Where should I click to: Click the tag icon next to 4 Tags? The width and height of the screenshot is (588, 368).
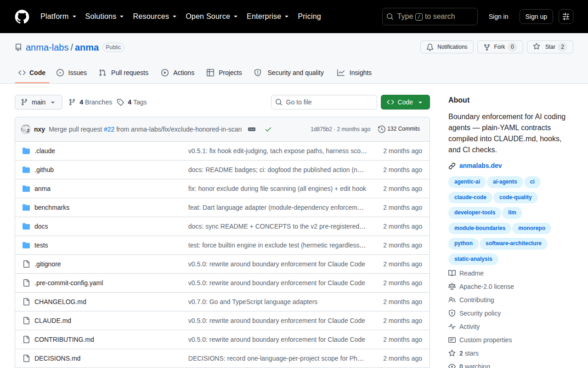point(120,102)
